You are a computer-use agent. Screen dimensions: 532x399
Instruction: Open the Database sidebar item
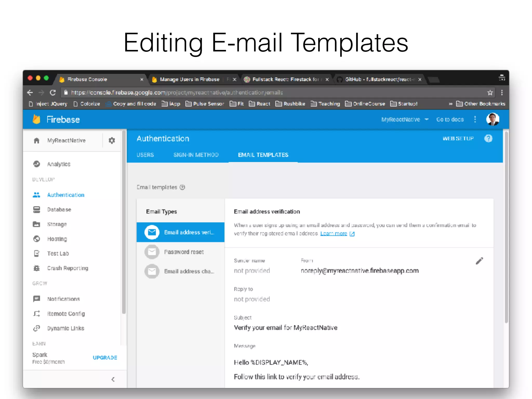coord(52,210)
